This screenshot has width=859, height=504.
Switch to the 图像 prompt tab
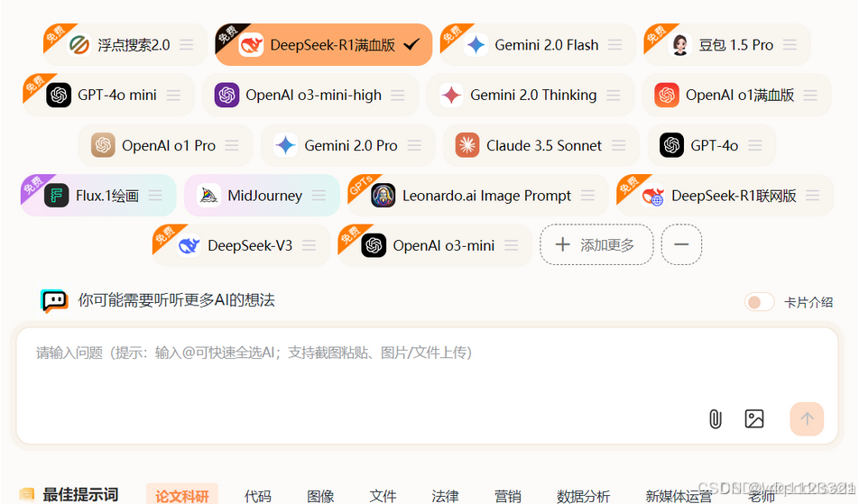[x=320, y=496]
